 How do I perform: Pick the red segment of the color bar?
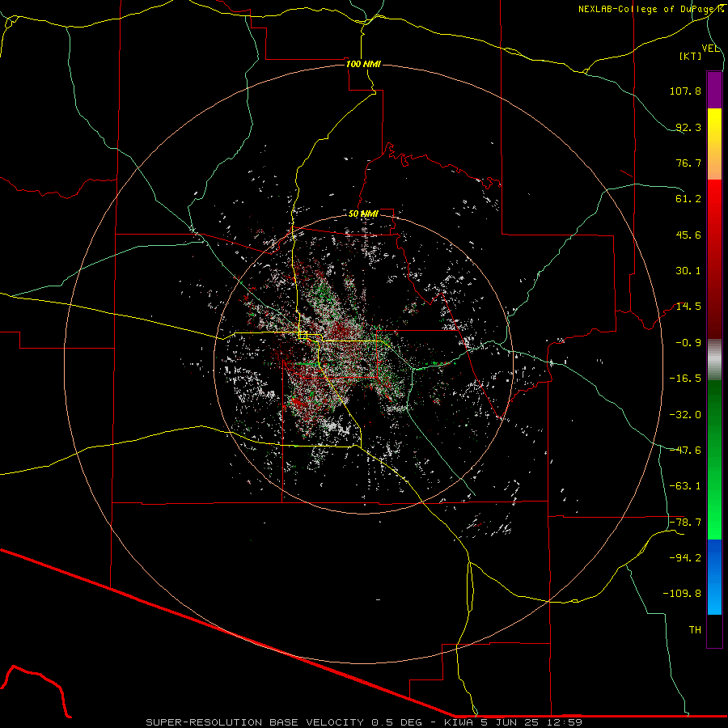(x=714, y=259)
